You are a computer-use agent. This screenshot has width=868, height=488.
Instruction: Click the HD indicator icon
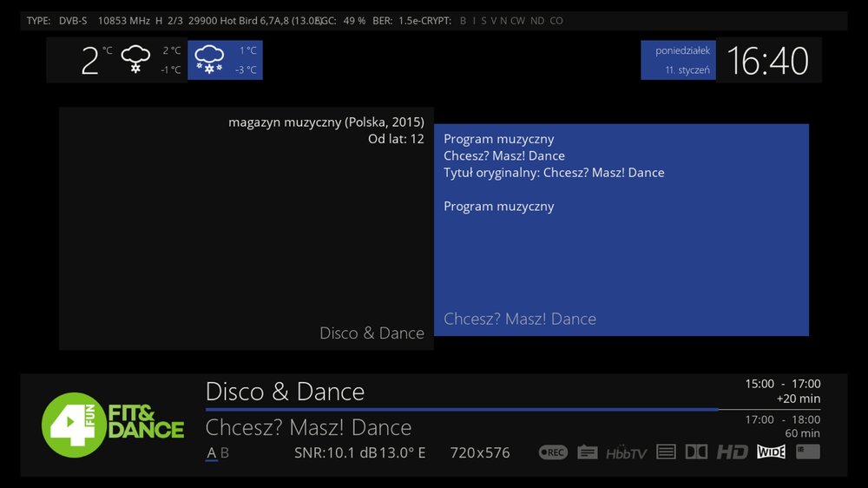(x=732, y=452)
